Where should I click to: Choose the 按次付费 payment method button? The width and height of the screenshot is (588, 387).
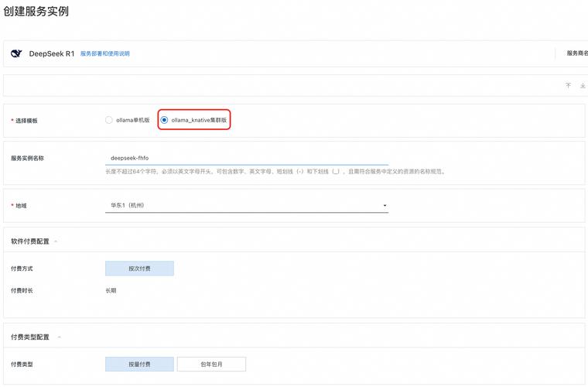pyautogui.click(x=139, y=269)
